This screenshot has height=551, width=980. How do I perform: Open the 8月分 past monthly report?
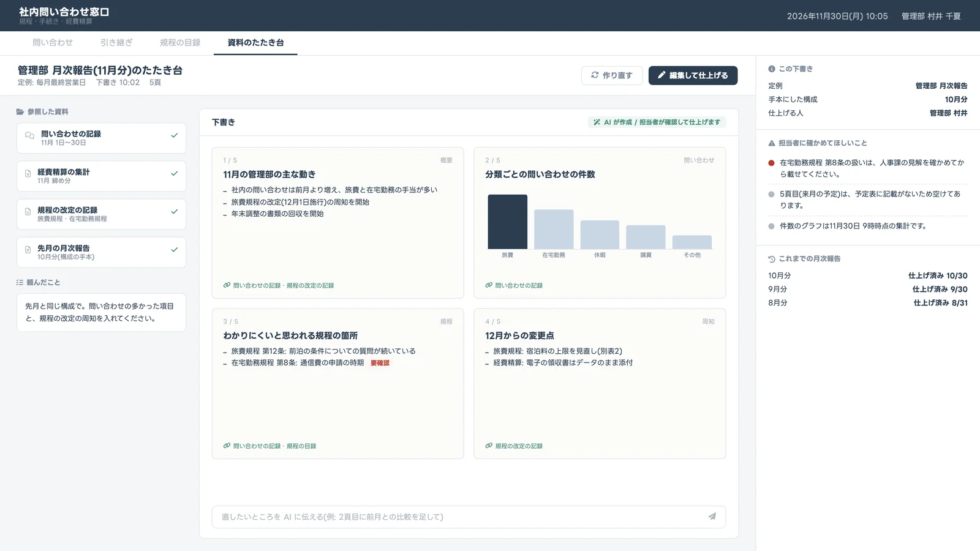click(x=868, y=303)
